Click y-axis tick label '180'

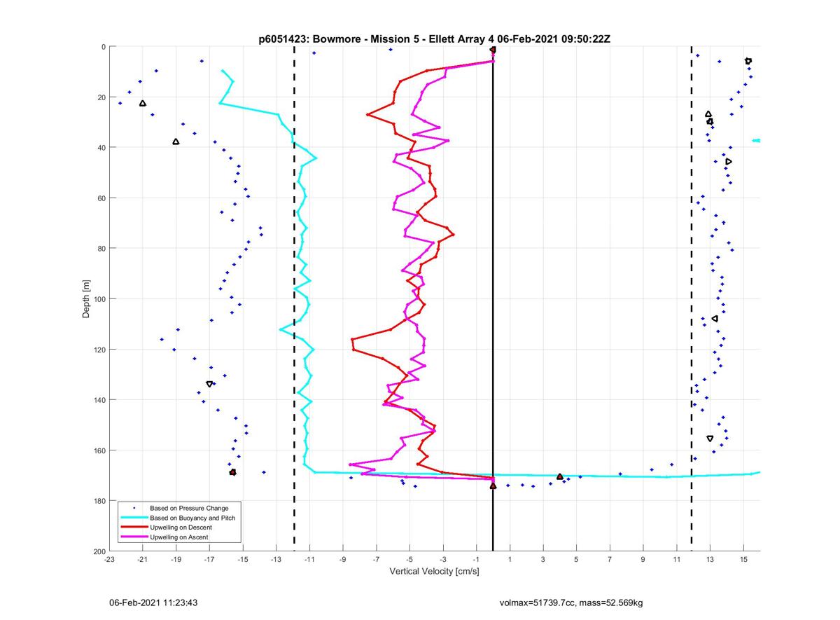coord(99,501)
